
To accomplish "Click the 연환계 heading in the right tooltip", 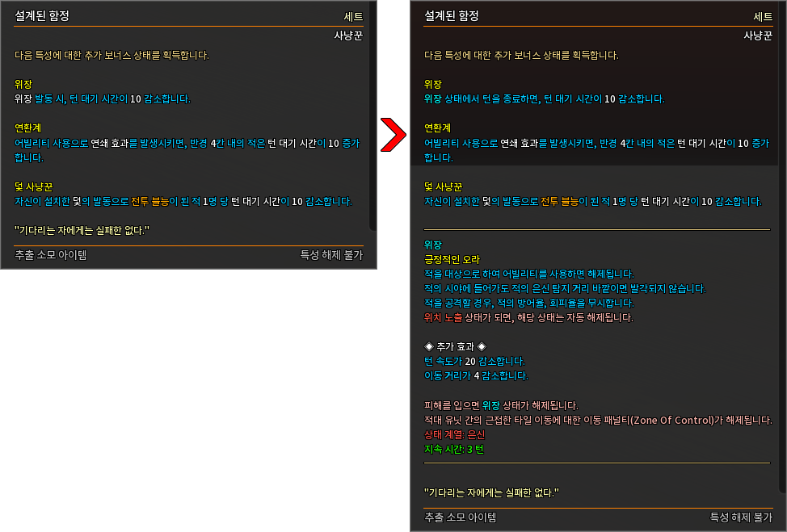I will 438,128.
